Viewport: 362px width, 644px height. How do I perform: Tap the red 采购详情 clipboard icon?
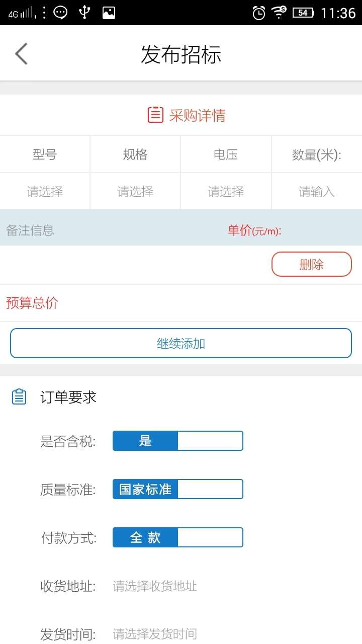pos(155,115)
